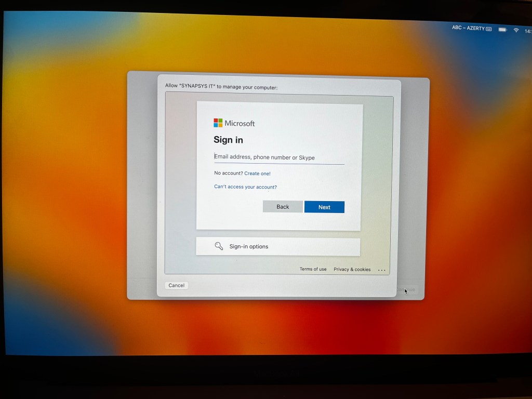Click the dimmed Continue button behind the dialog
Screen dimensions: 532x399
pyautogui.click(x=406, y=289)
